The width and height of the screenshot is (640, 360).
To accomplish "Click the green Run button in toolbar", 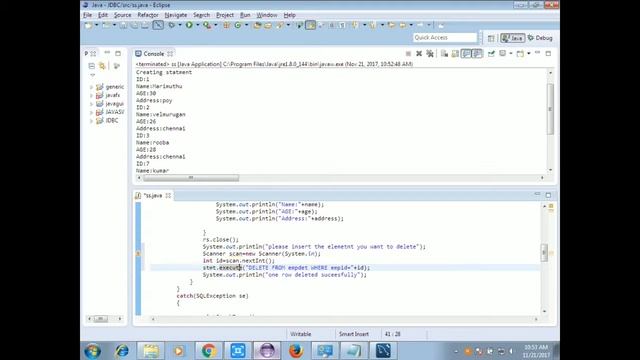I will [x=189, y=25].
